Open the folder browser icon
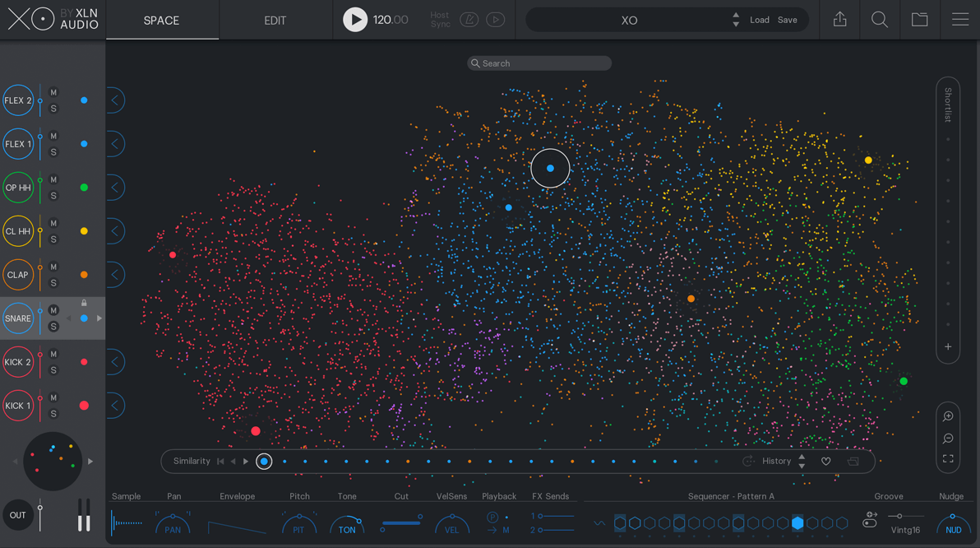980x548 pixels. coord(919,20)
